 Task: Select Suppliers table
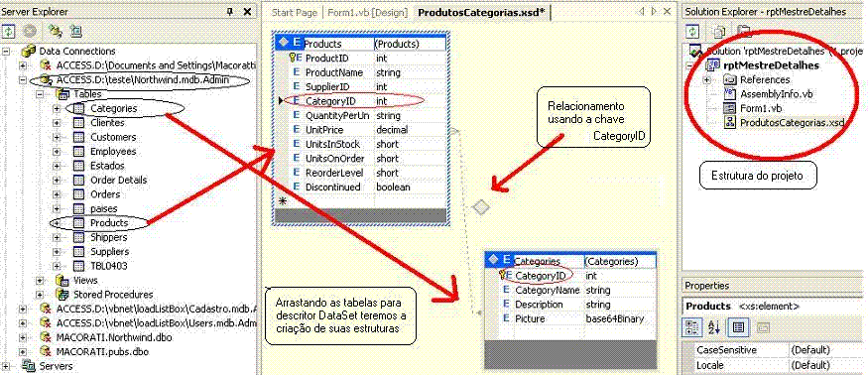click(x=109, y=251)
